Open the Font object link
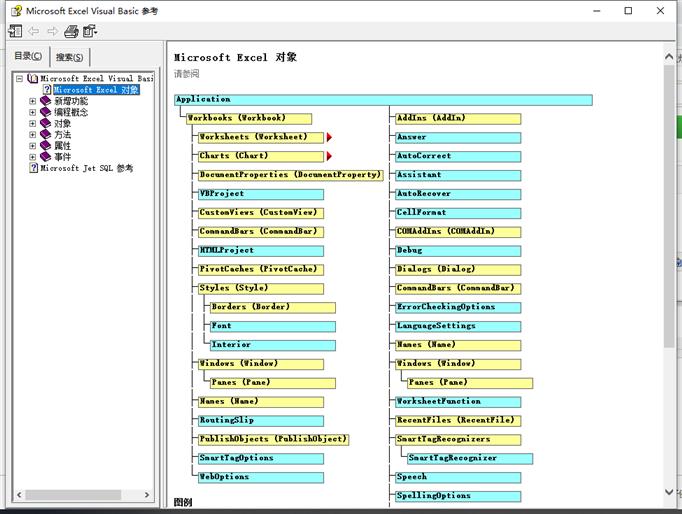 click(x=273, y=326)
